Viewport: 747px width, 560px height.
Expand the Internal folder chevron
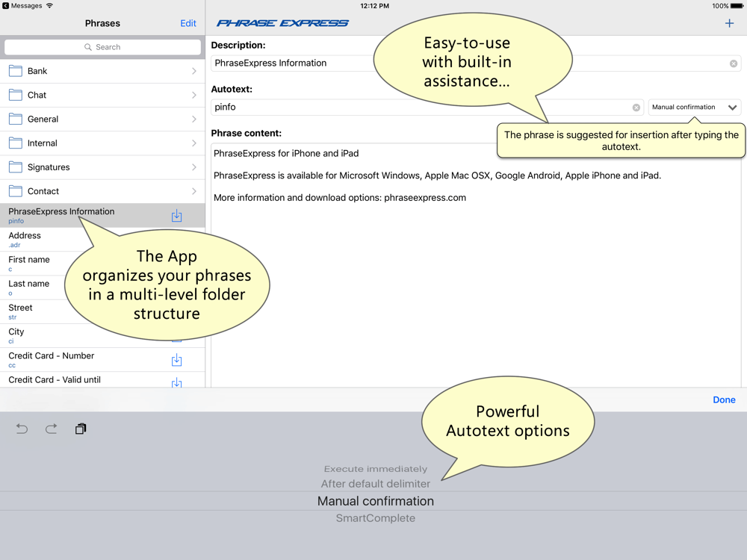(194, 143)
